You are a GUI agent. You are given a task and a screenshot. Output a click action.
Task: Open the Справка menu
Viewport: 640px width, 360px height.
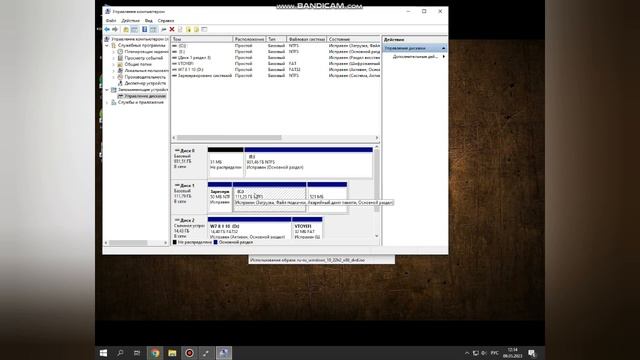[166, 20]
